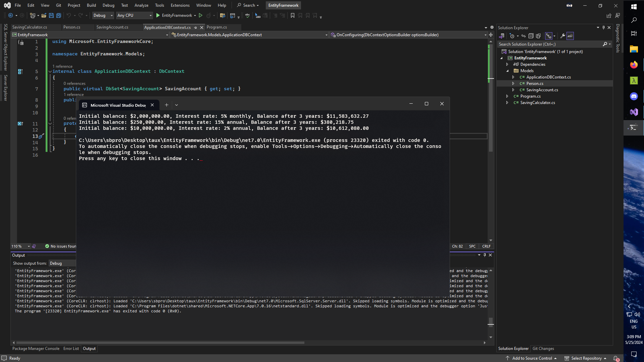Click the Collapse All icon in Solution Explorer
This screenshot has height=362, width=644.
click(531, 36)
